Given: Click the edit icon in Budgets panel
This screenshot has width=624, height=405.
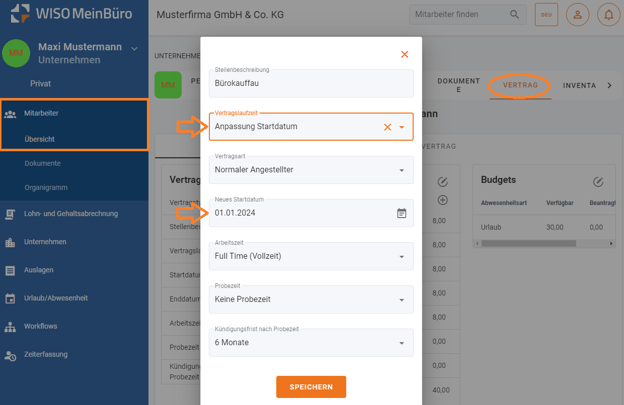Looking at the screenshot, I should tap(597, 182).
